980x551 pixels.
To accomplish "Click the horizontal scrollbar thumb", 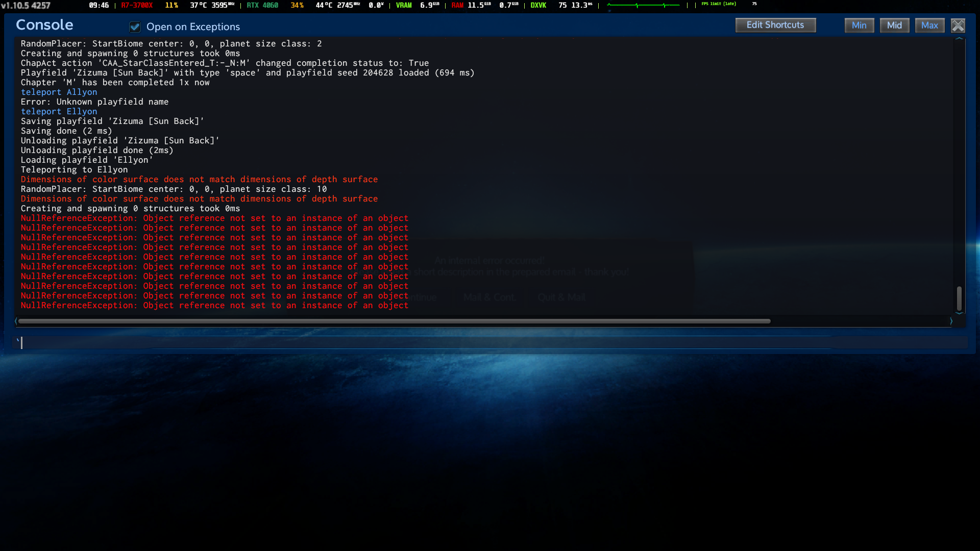I will coord(394,321).
